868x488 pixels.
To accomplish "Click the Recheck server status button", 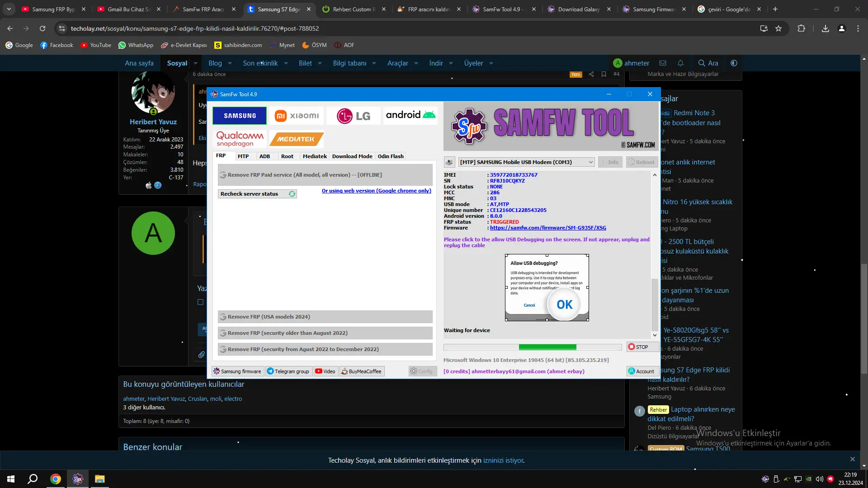I will point(257,194).
